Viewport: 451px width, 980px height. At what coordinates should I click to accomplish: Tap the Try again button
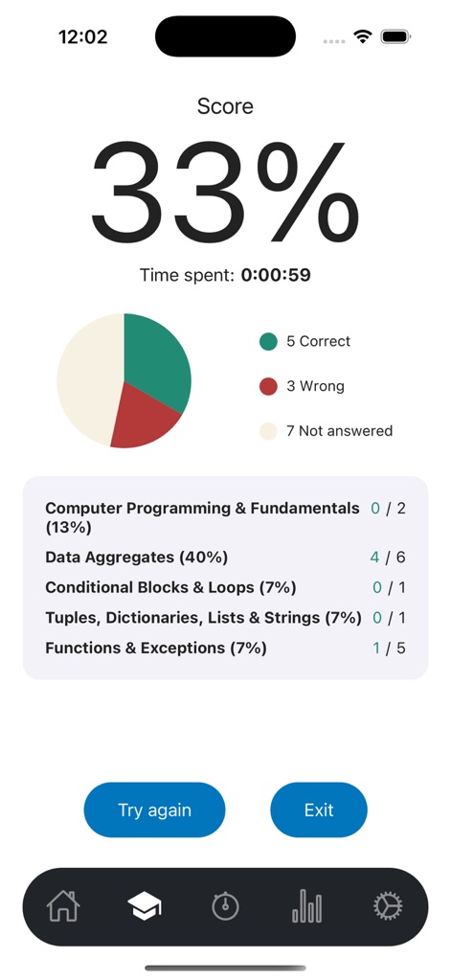click(154, 810)
